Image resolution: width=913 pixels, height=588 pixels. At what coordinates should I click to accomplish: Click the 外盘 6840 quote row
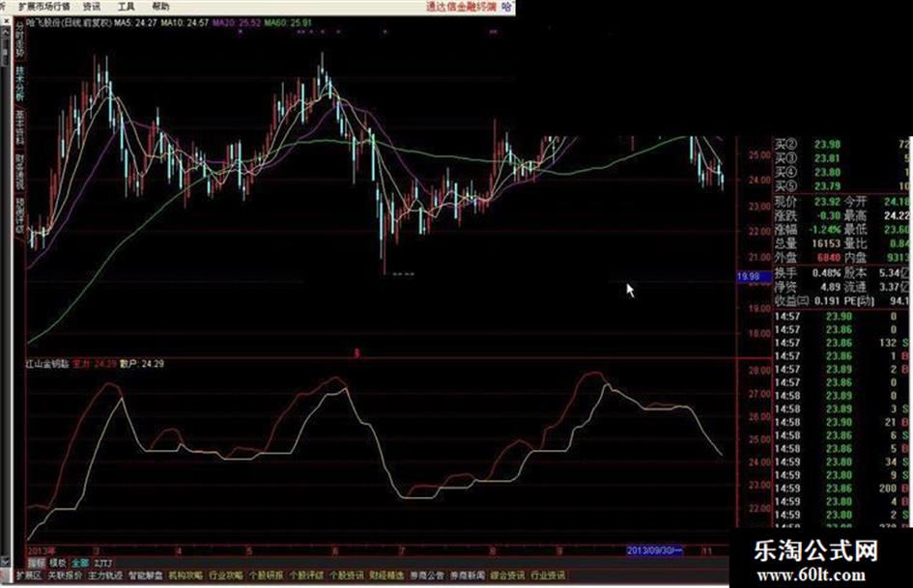tap(809, 258)
